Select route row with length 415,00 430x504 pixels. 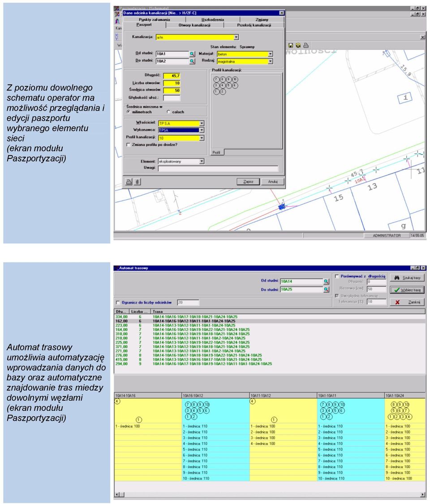[270, 360]
